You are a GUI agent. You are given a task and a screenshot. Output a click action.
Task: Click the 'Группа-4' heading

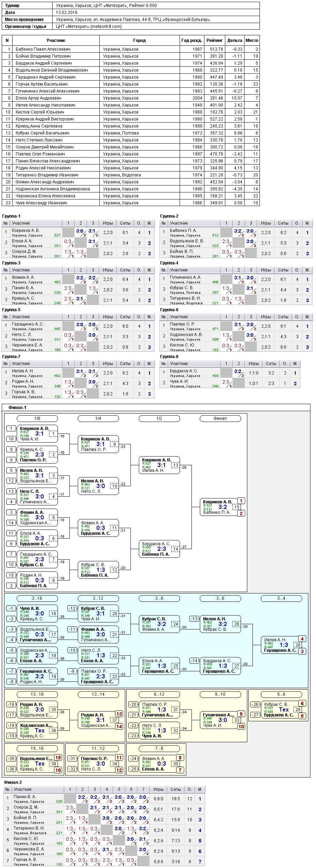pyautogui.click(x=169, y=263)
